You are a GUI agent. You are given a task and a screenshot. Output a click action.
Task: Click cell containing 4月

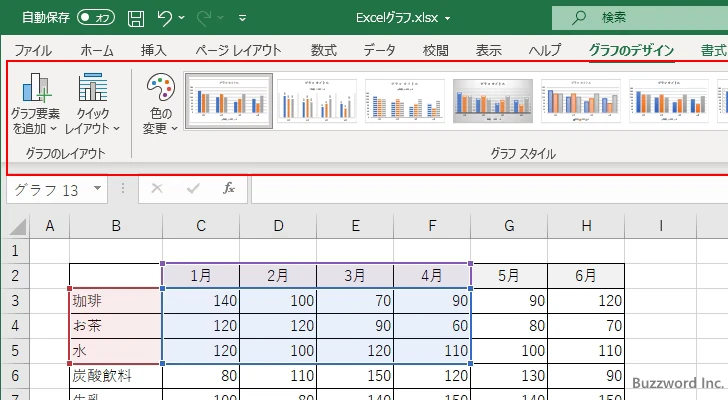click(432, 276)
